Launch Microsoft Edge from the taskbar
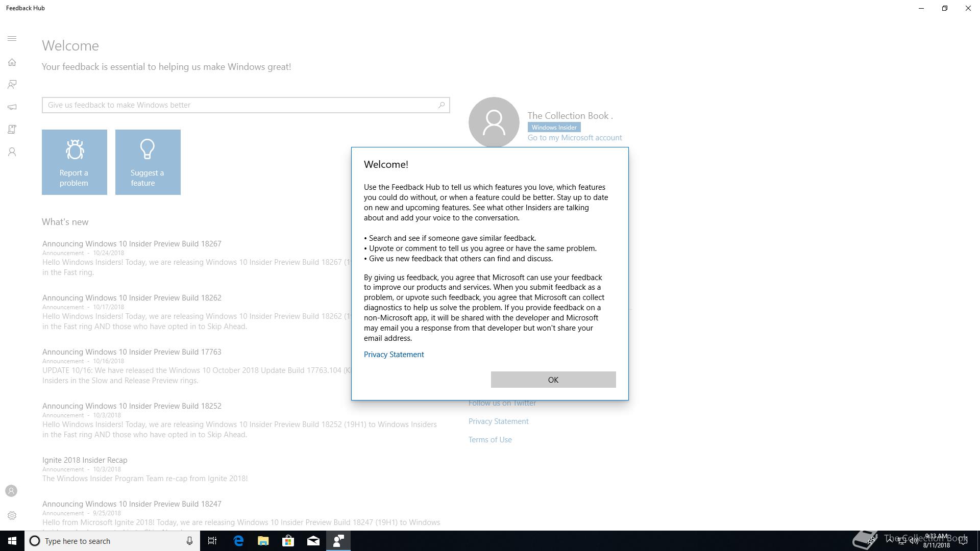Screen dimensions: 980x551 pos(238,541)
